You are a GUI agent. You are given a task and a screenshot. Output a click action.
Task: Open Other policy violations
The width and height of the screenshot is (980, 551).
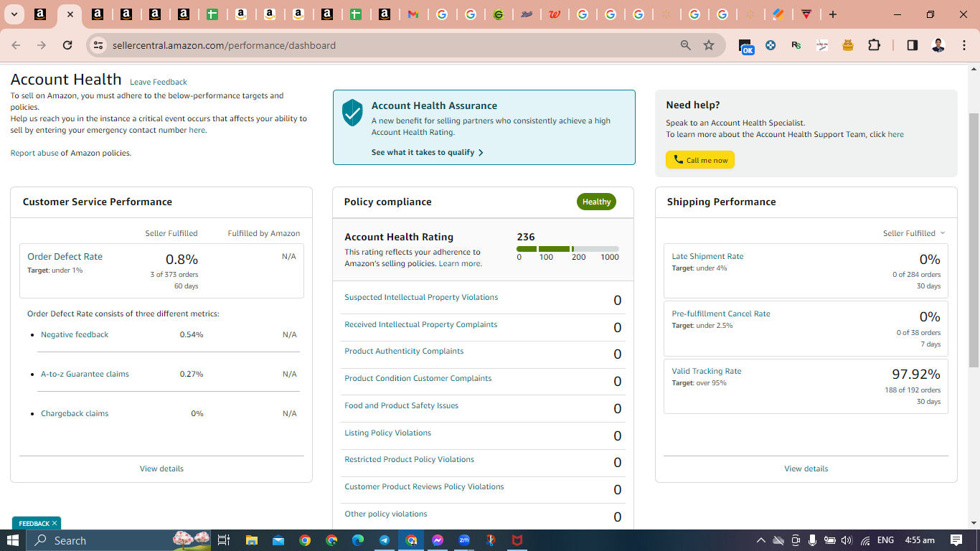click(385, 514)
